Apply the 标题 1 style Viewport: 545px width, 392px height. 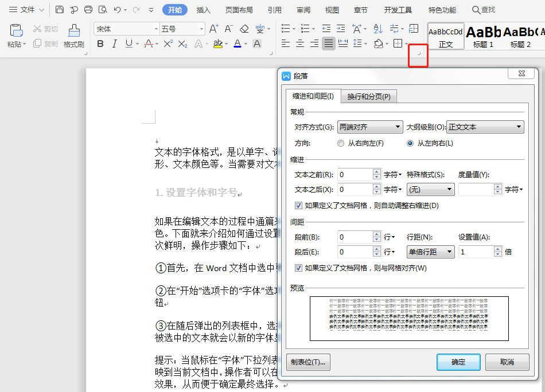click(483, 37)
